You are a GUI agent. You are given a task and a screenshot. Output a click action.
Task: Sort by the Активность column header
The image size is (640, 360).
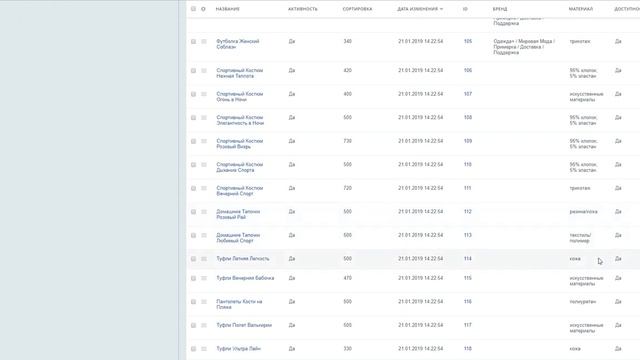coord(303,9)
